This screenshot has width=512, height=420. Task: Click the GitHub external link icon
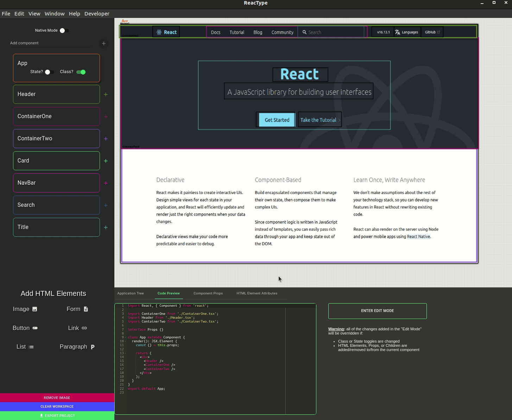tap(438, 32)
